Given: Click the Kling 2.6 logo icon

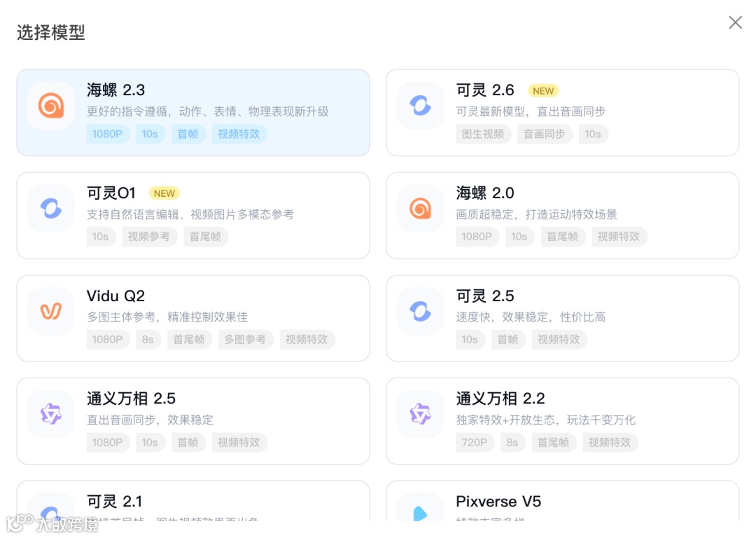Looking at the screenshot, I should pos(421,105).
